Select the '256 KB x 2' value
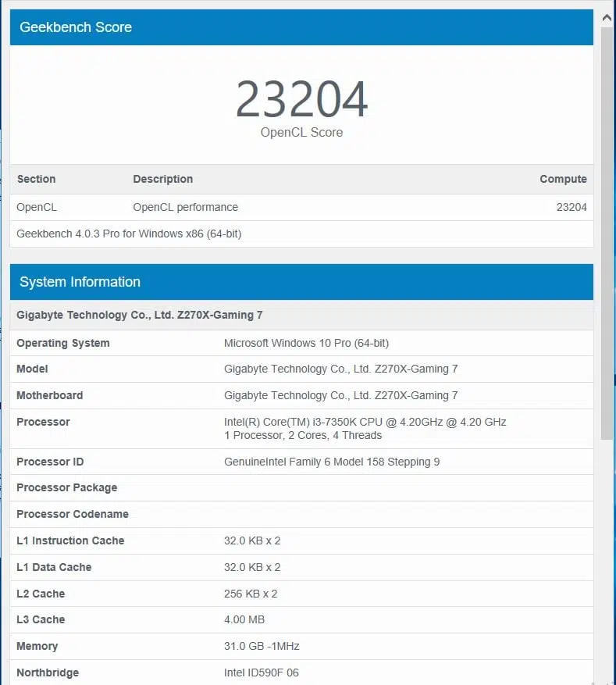 pyautogui.click(x=251, y=594)
